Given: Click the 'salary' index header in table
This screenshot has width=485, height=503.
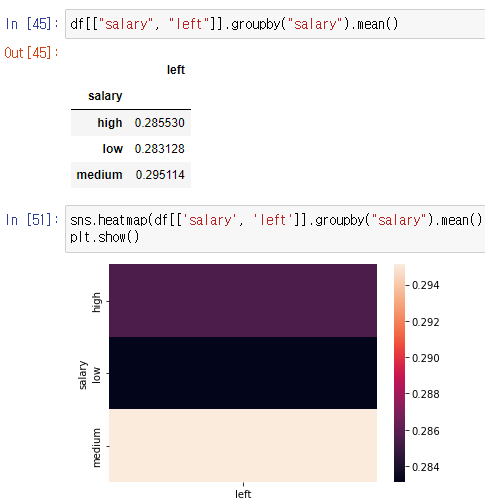Looking at the screenshot, I should click(x=105, y=96).
